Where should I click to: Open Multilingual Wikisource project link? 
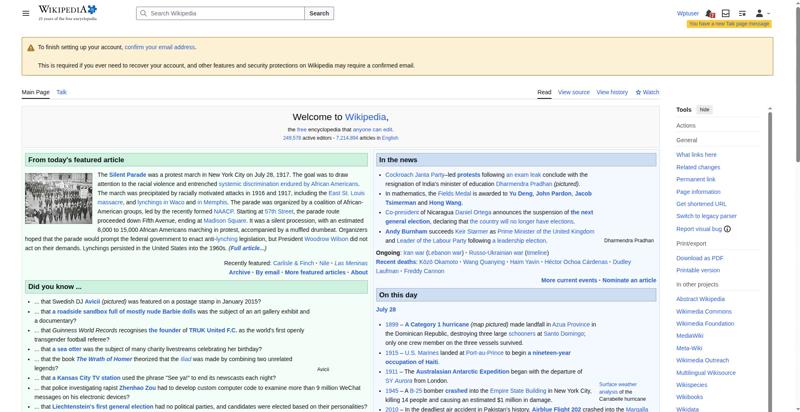click(706, 373)
